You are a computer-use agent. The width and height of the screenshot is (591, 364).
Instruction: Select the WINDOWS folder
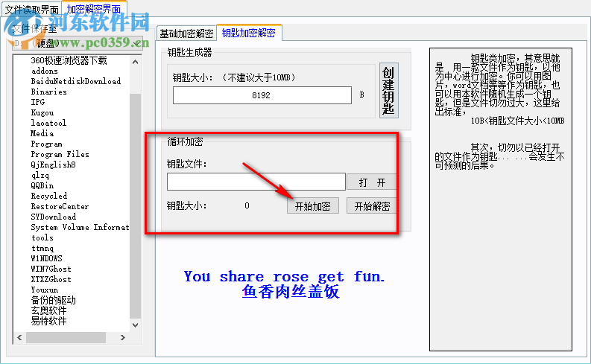(46, 258)
